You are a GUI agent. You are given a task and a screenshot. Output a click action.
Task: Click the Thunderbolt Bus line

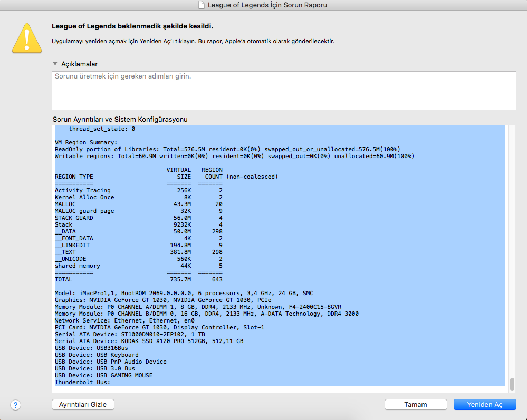(82, 382)
